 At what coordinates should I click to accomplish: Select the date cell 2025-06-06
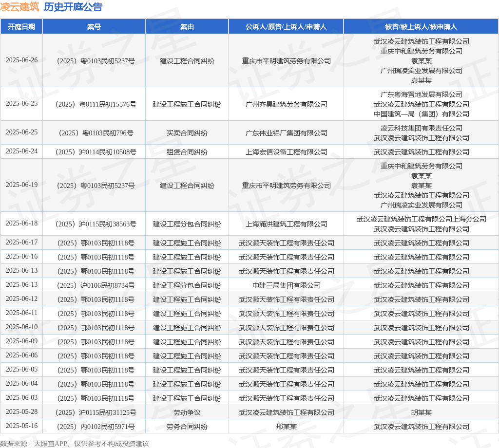point(21,355)
